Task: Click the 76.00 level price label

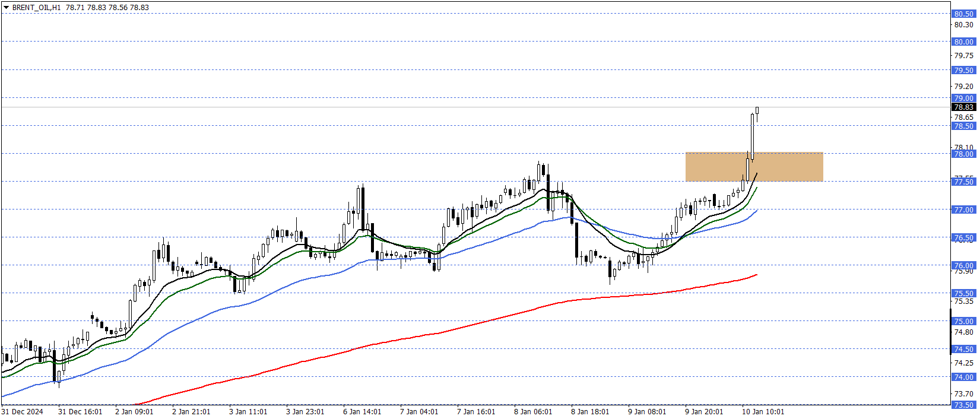Action: 964,265
